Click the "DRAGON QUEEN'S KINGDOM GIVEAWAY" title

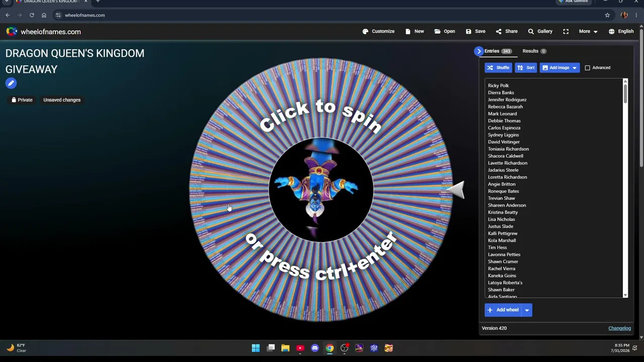74,61
